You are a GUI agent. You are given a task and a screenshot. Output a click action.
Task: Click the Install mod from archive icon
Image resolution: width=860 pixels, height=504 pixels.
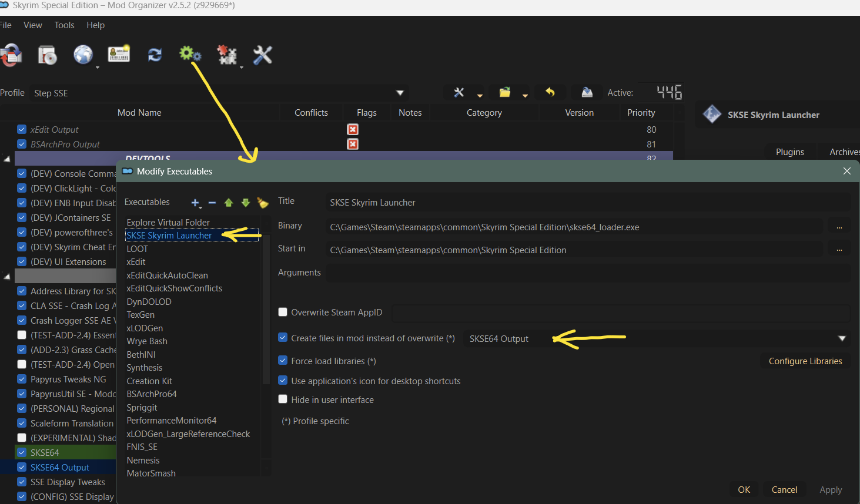click(47, 55)
